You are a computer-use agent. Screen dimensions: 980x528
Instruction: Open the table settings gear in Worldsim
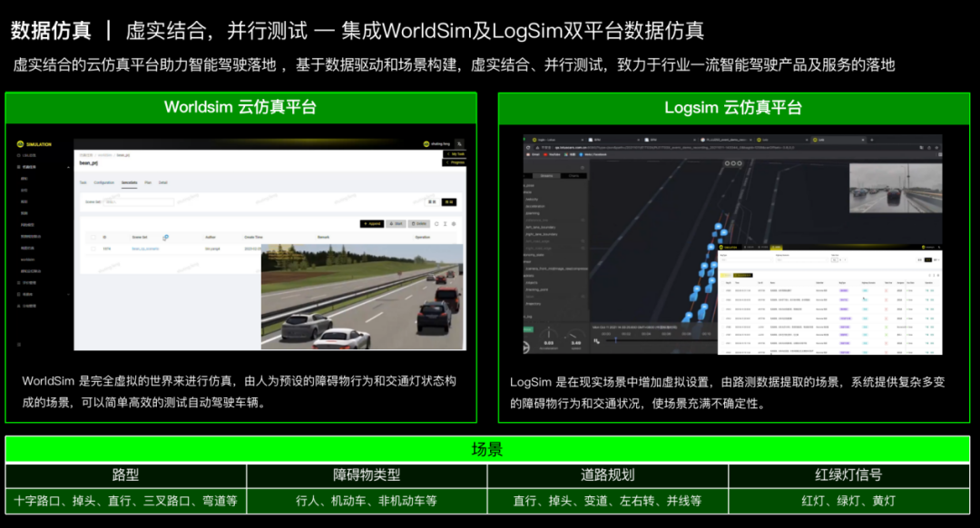coord(454,224)
